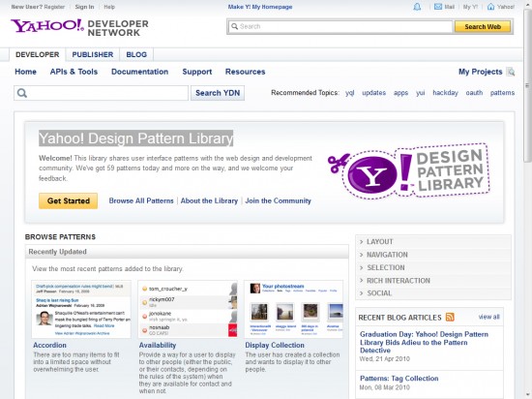This screenshot has width=532, height=399.
Task: Click the Search YDN button
Action: (x=218, y=93)
